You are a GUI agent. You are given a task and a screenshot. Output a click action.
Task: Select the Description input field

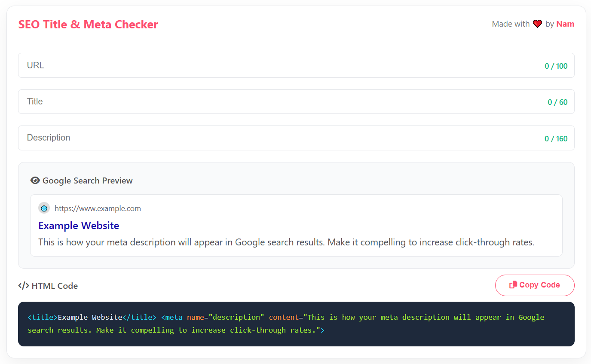(x=172, y=138)
